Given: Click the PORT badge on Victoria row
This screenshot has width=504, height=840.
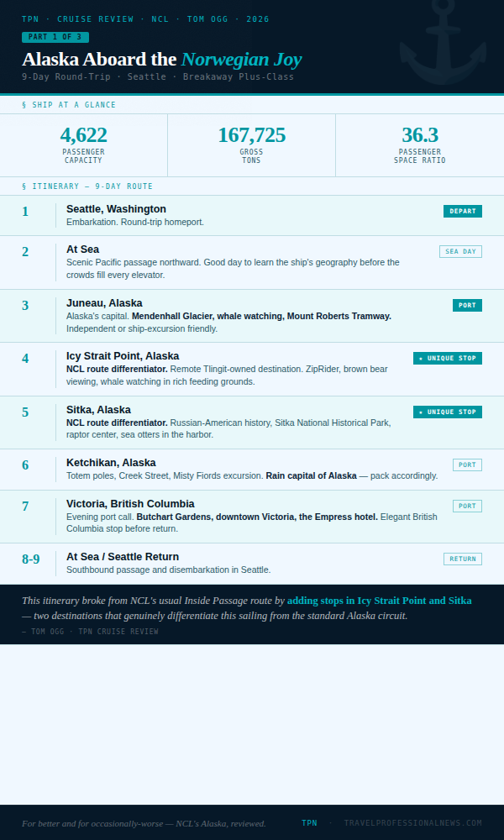Looking at the screenshot, I should point(468,507).
